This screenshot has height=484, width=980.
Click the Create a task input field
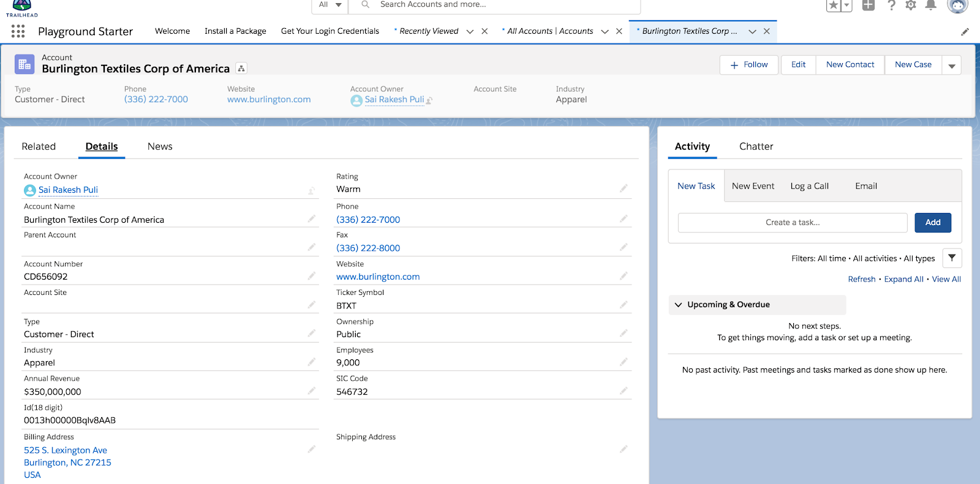coord(793,223)
